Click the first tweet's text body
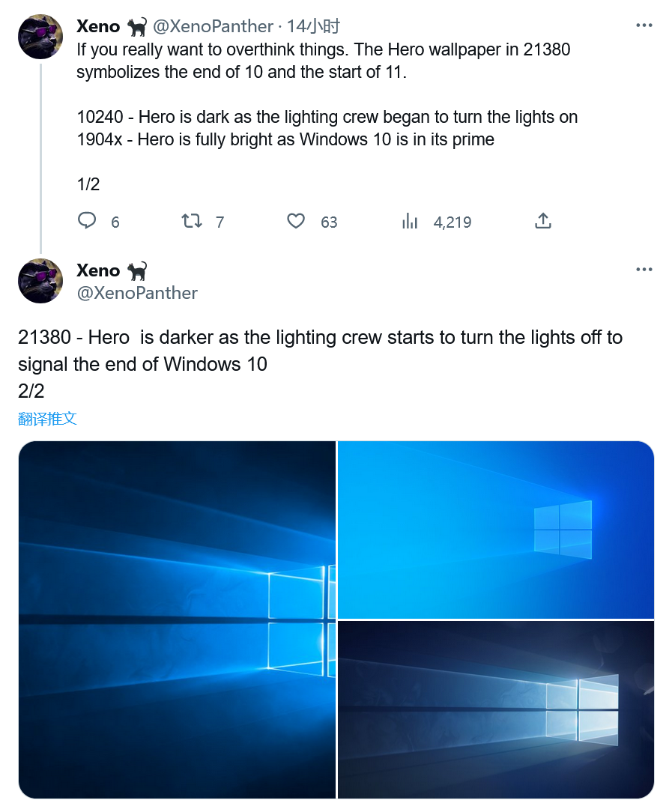 pyautogui.click(x=326, y=95)
